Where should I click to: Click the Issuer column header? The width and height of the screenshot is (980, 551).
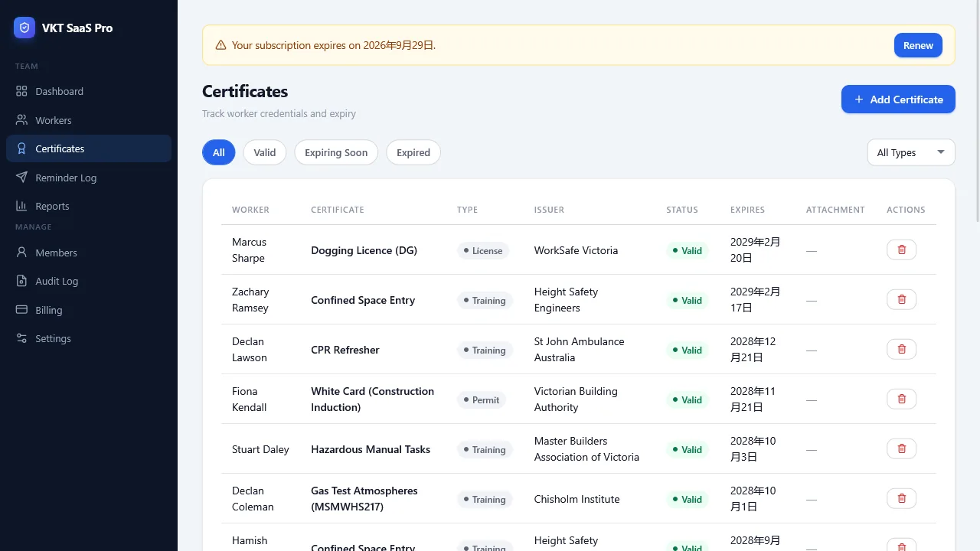[x=549, y=210]
